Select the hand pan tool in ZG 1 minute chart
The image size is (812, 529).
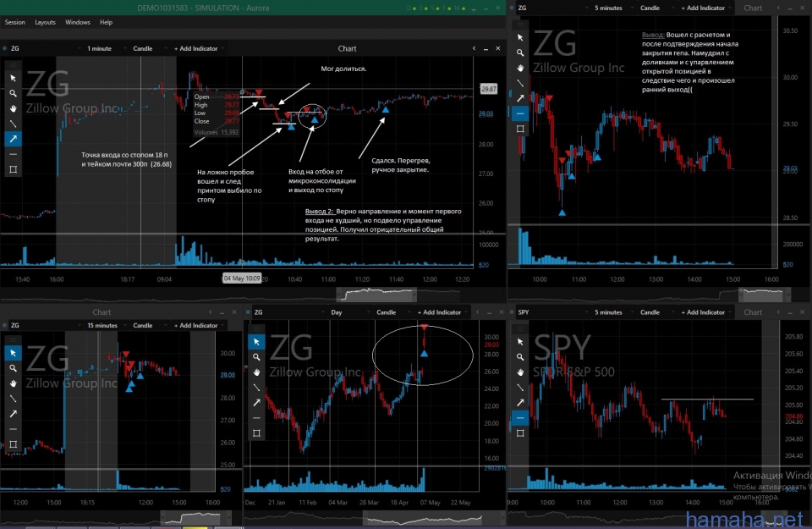(x=13, y=108)
